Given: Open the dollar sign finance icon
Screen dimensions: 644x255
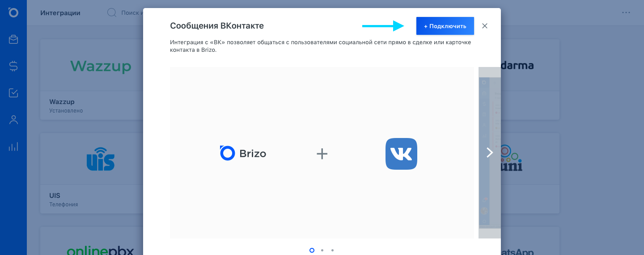Looking at the screenshot, I should pos(13,66).
